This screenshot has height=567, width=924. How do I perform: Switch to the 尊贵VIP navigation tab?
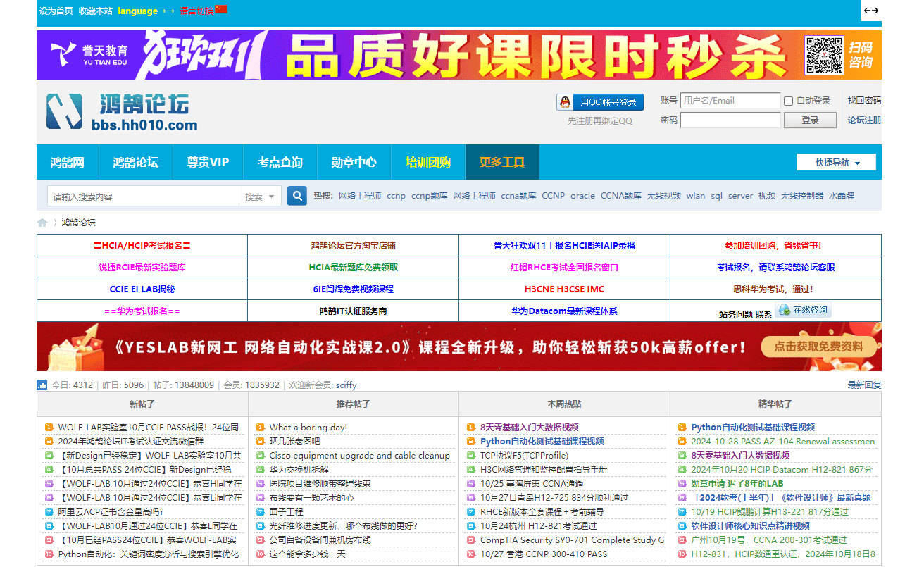coord(208,161)
